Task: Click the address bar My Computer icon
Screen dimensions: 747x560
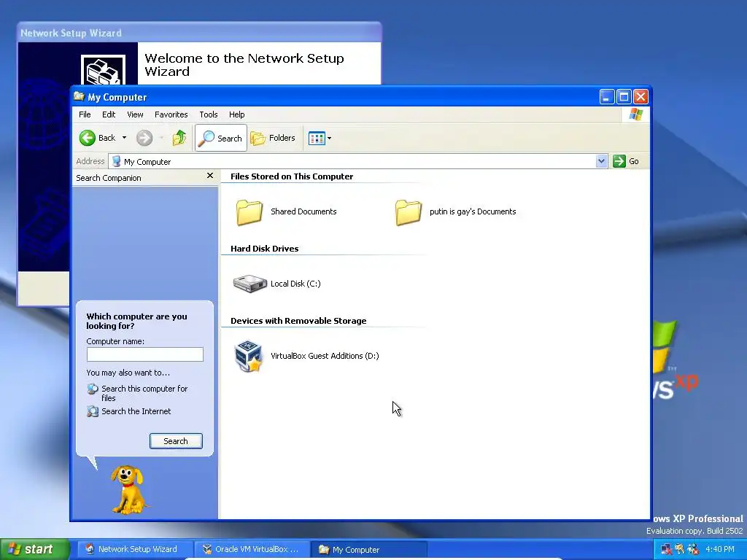Action: (116, 161)
